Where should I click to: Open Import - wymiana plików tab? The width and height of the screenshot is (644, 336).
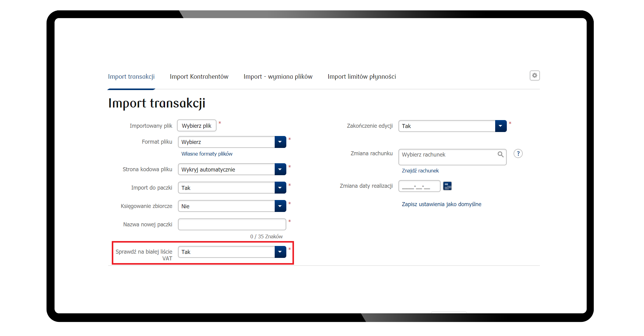point(278,77)
